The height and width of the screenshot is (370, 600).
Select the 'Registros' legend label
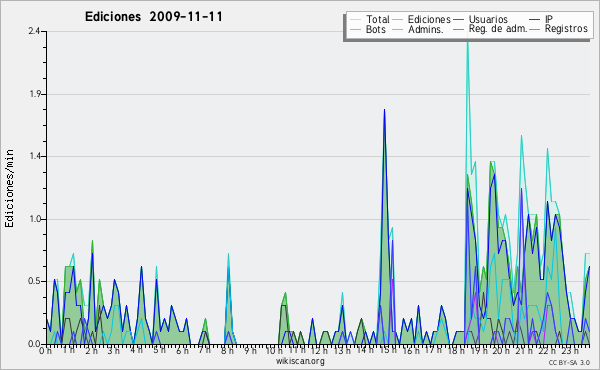coord(566,29)
